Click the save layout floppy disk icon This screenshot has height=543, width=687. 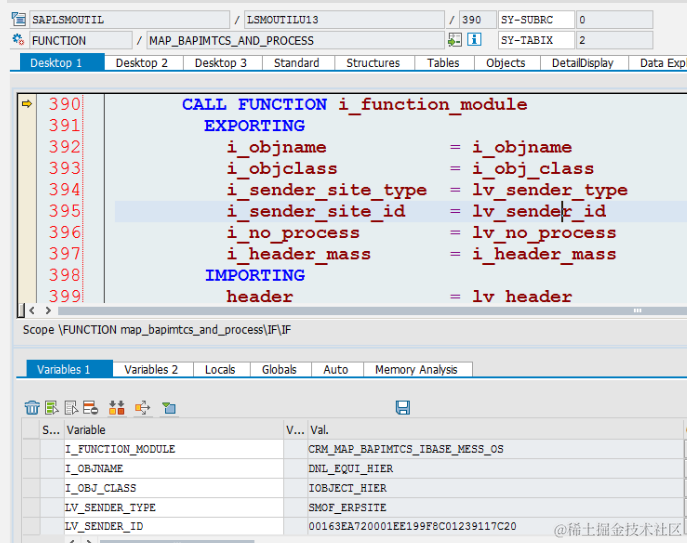tap(403, 407)
